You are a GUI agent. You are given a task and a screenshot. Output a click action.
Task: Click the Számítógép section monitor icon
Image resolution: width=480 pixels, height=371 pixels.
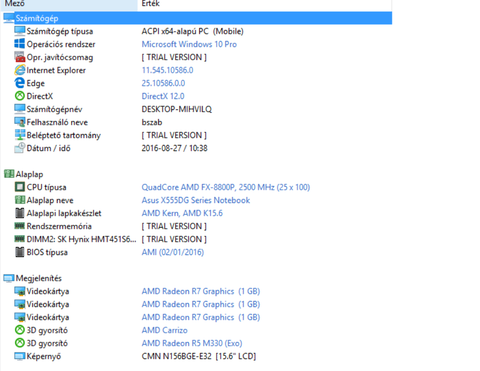[9, 18]
